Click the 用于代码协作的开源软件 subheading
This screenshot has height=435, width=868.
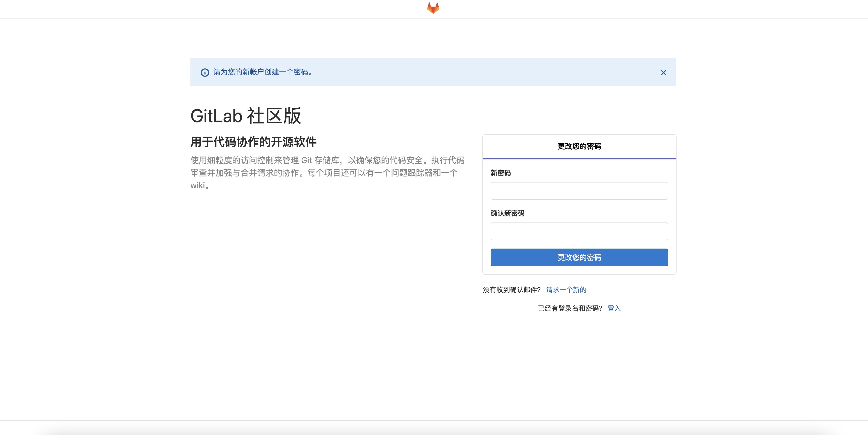pyautogui.click(x=253, y=142)
